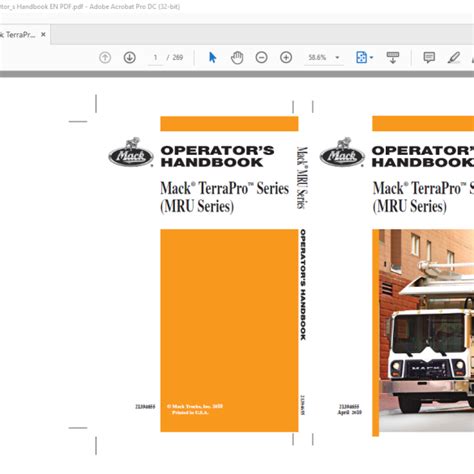Click the spine text 'OPERATOR'S HANDBOOK'

(x=303, y=285)
